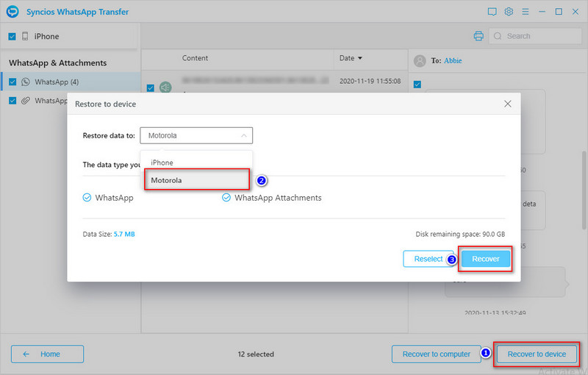Screen dimensions: 588x375
Task: Uncheck the 2020-11-19 message row checkbox
Action: [x=151, y=87]
